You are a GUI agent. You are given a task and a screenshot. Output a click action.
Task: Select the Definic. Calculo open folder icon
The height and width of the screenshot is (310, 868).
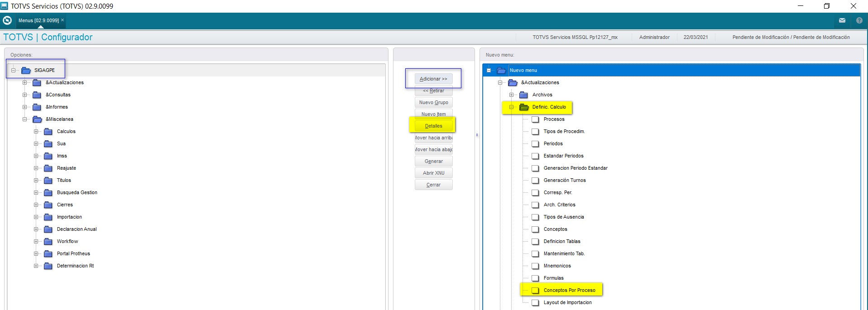(x=524, y=107)
